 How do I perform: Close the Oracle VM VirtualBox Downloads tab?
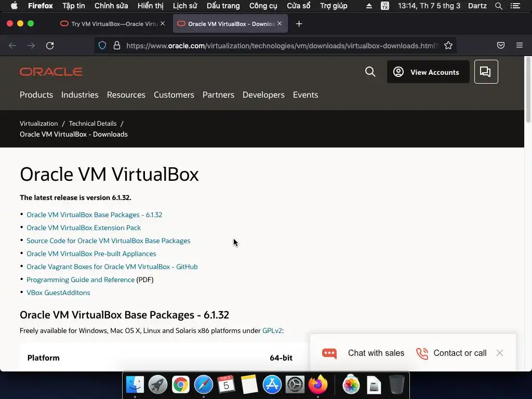(280, 23)
